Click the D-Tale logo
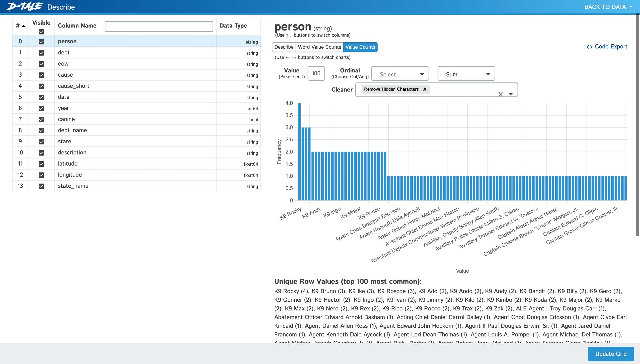Viewport: 640px width, 364px height. pos(24,7)
